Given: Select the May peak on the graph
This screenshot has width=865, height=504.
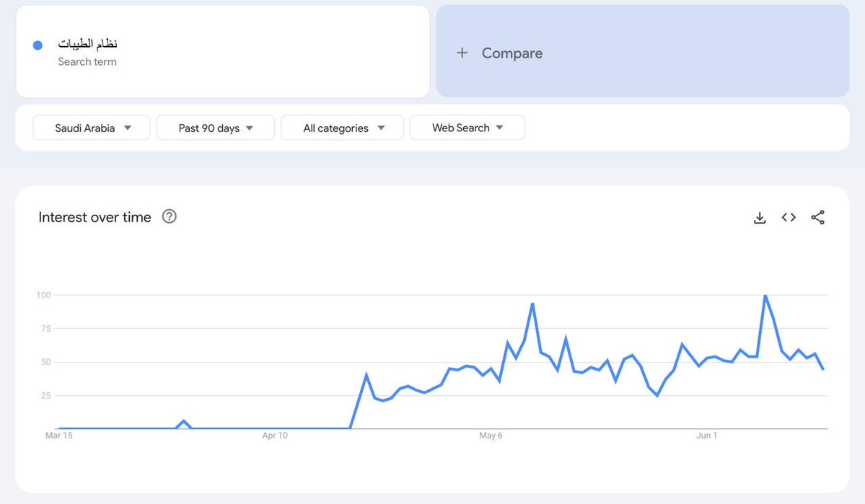Looking at the screenshot, I should 532,304.
